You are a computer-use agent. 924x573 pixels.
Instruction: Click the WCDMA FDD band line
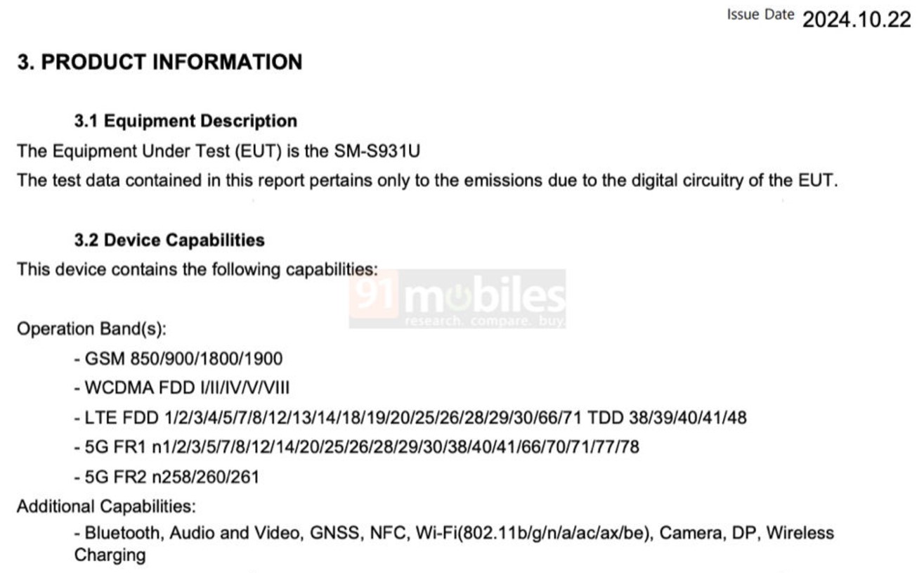(x=182, y=388)
